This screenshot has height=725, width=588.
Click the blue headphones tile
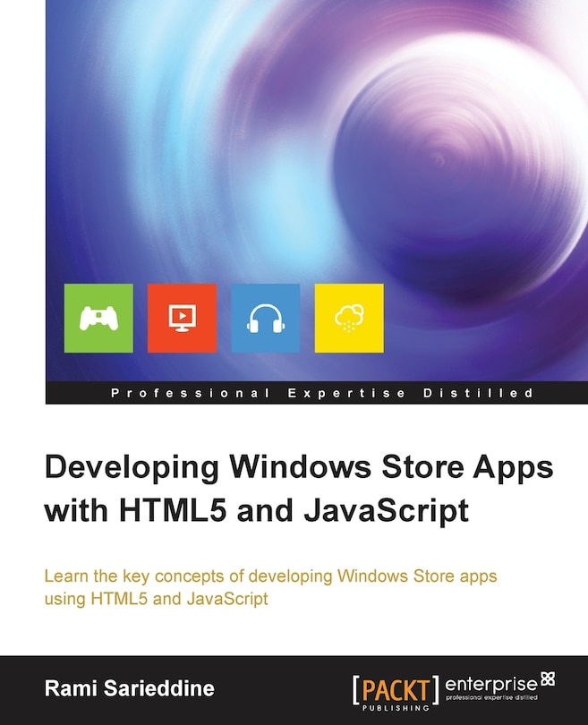tap(265, 318)
